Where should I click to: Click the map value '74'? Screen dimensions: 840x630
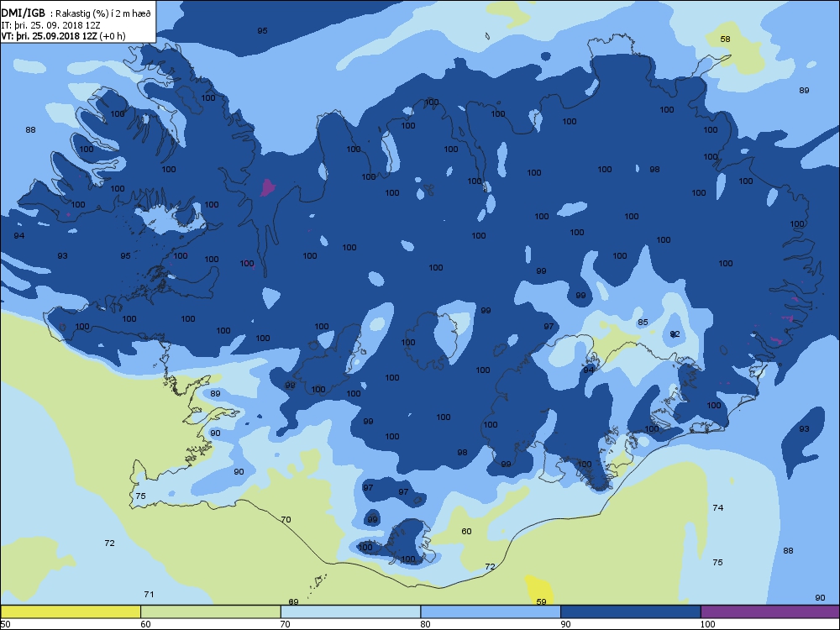point(718,508)
